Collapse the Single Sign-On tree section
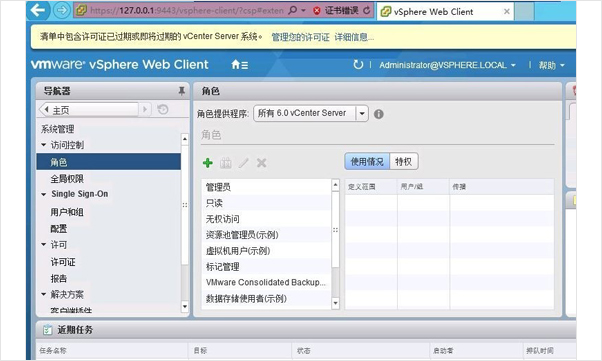This screenshot has width=602, height=361. click(x=43, y=194)
